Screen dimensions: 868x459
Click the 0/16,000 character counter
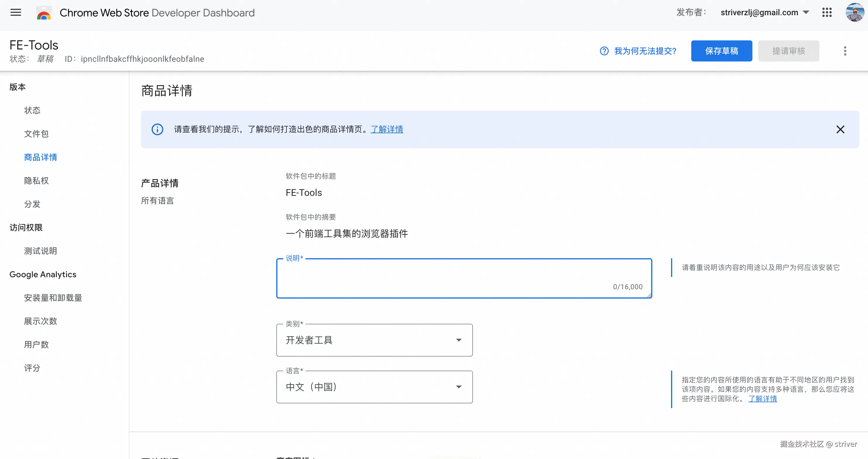[x=628, y=287]
